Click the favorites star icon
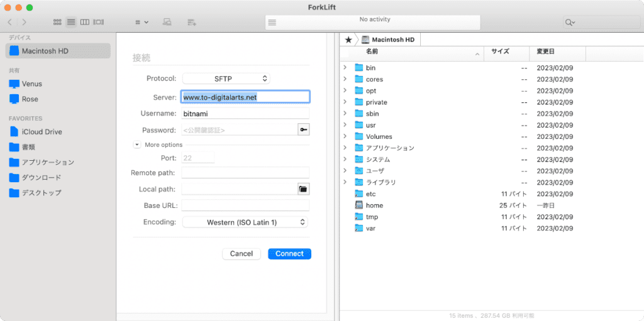The width and height of the screenshot is (644, 321). pyautogui.click(x=348, y=40)
